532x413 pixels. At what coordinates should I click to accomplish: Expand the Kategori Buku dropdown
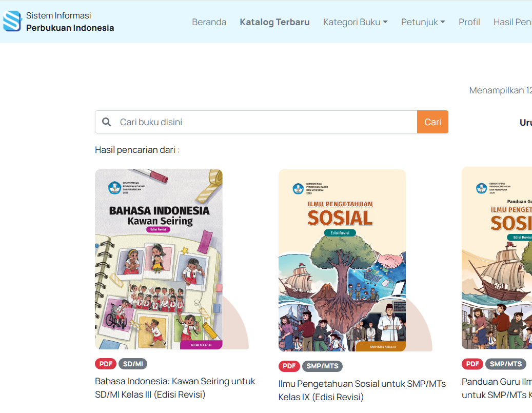(x=355, y=22)
